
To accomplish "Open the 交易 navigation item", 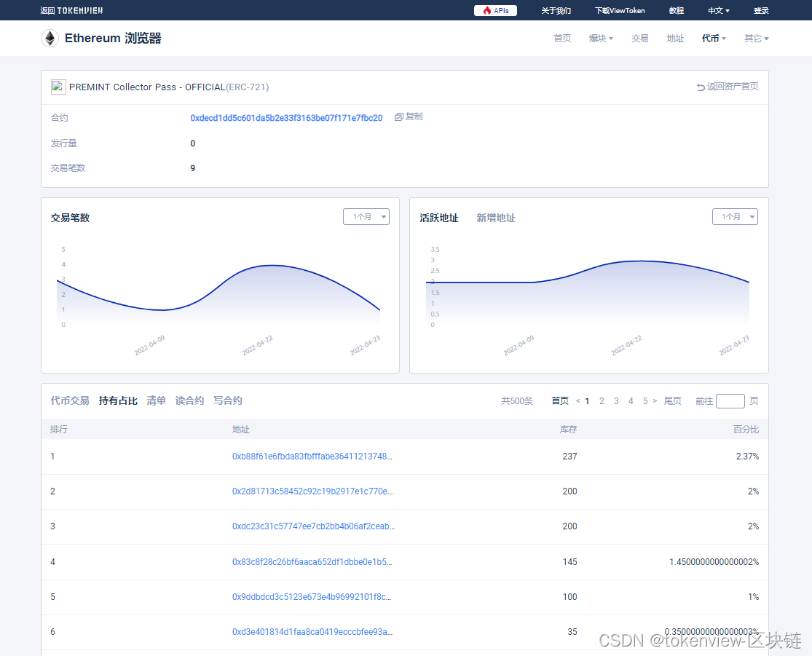I will [640, 39].
